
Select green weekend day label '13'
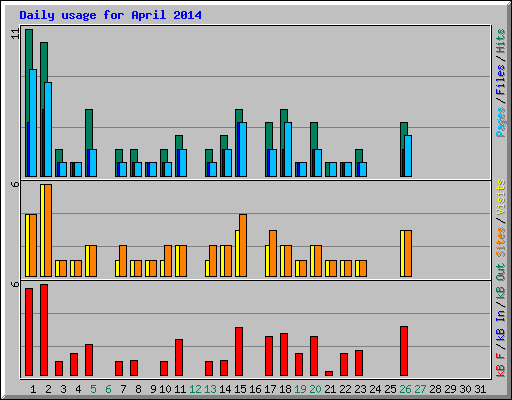(x=210, y=389)
